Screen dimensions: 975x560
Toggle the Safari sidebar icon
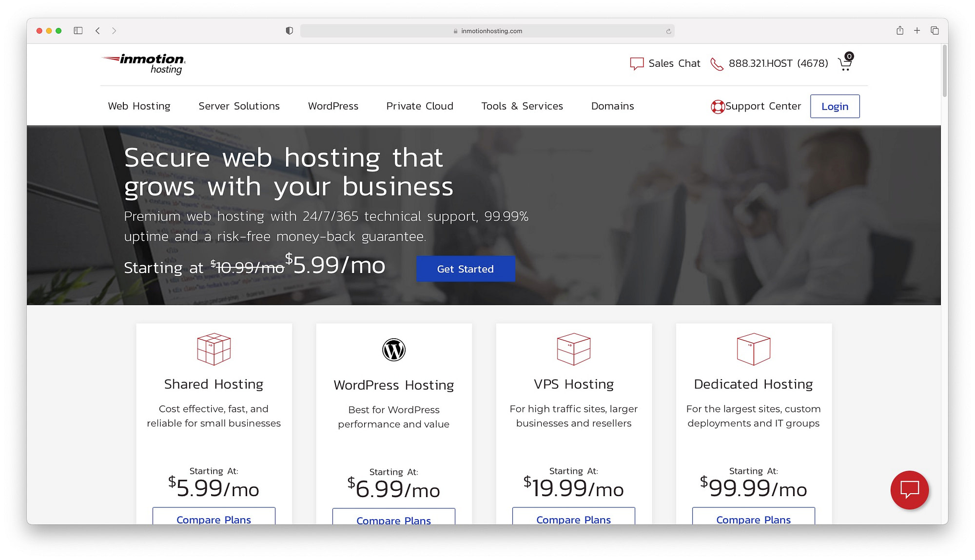[78, 31]
